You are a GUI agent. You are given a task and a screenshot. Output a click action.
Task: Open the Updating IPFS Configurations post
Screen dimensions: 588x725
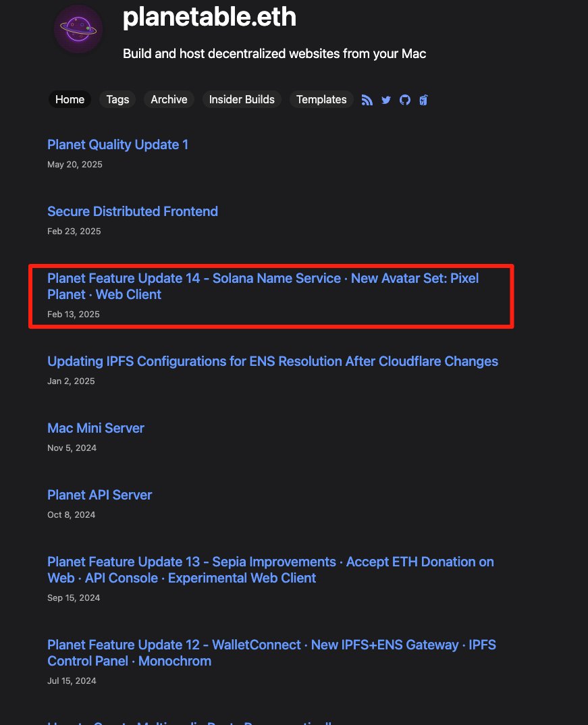point(273,361)
